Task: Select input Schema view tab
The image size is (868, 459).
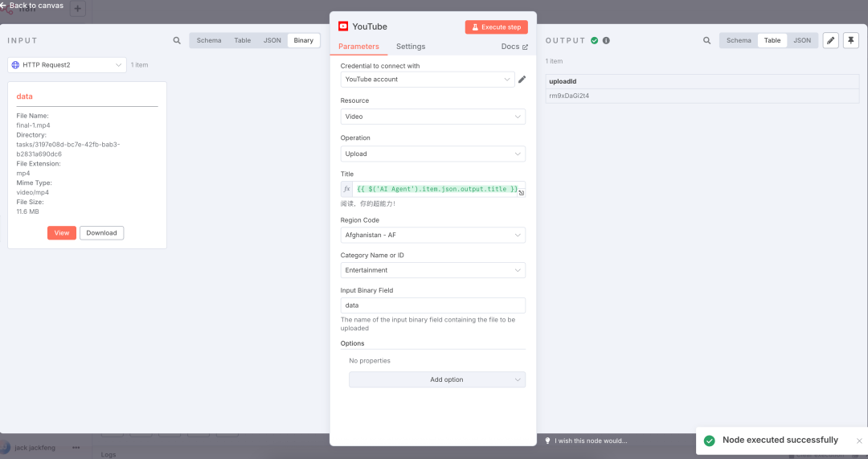Action: pos(209,40)
